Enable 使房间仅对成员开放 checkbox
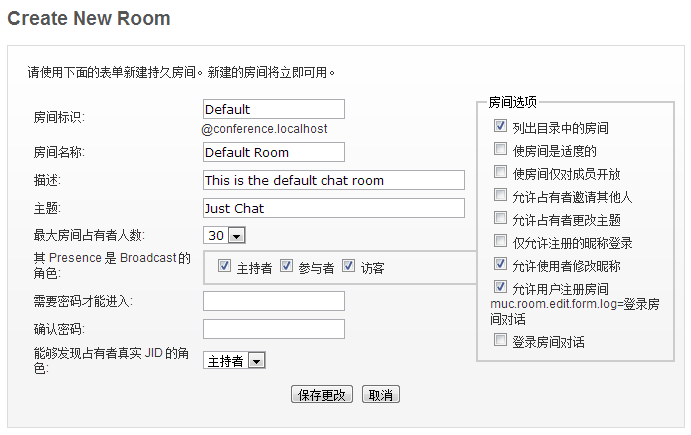The height and width of the screenshot is (435, 691). tap(500, 172)
